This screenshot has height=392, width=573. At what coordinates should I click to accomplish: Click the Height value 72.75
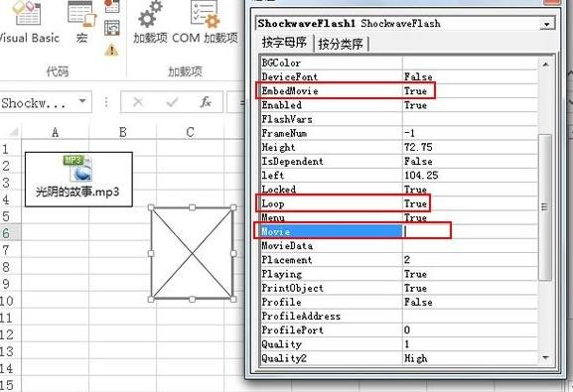[418, 147]
